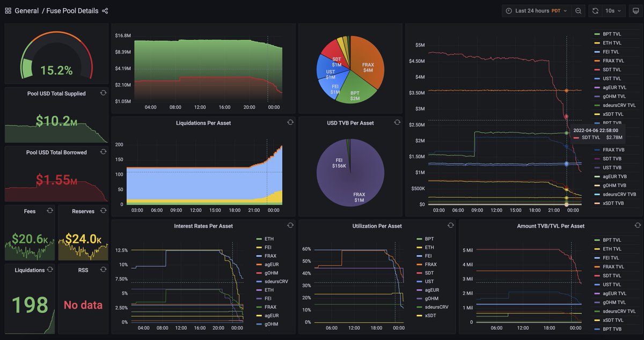This screenshot has height=340, width=644.
Task: Go to the General folder breadcrumb
Action: coord(26,11)
